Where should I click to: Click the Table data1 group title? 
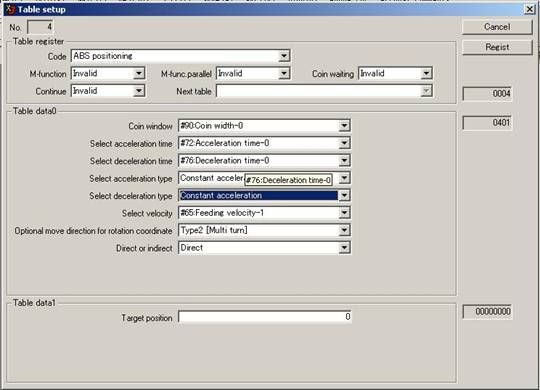(x=34, y=303)
